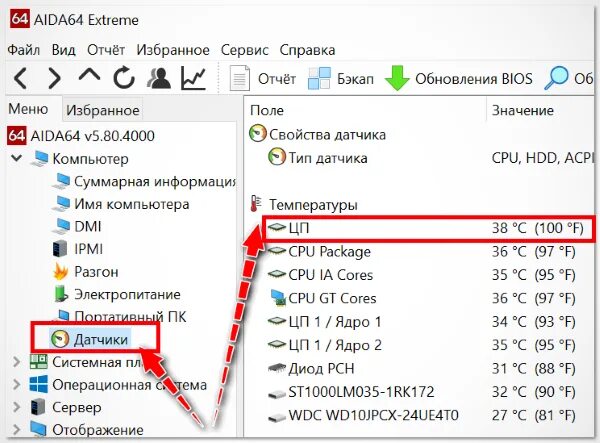600x443 pixels.
Task: Select the WDC WD10JPCX-24UE4T0 row
Action: (x=421, y=415)
